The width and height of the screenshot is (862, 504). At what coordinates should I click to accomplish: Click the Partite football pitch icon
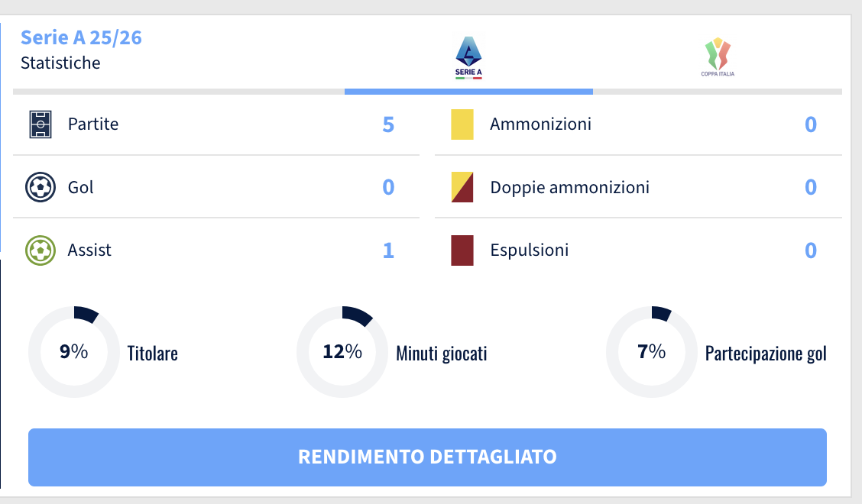click(41, 124)
